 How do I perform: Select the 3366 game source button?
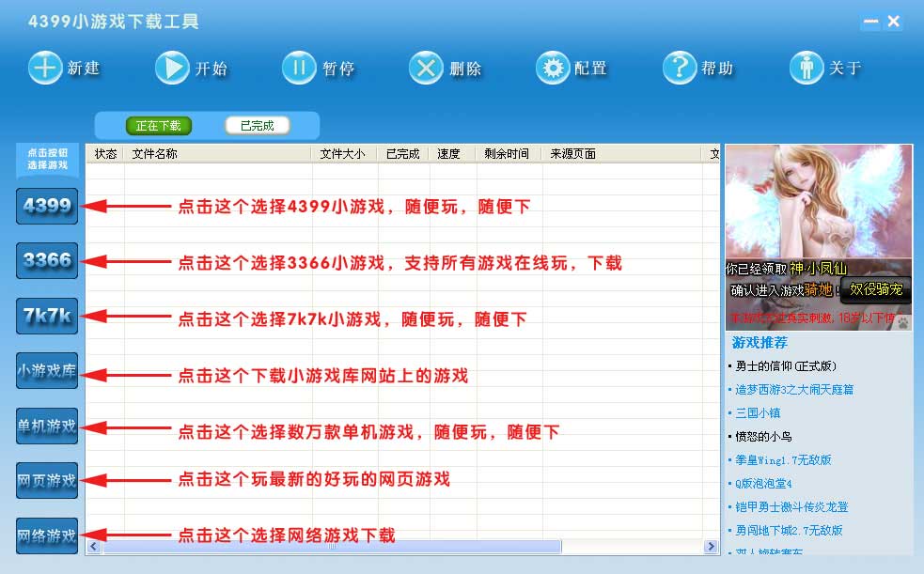coord(47,260)
